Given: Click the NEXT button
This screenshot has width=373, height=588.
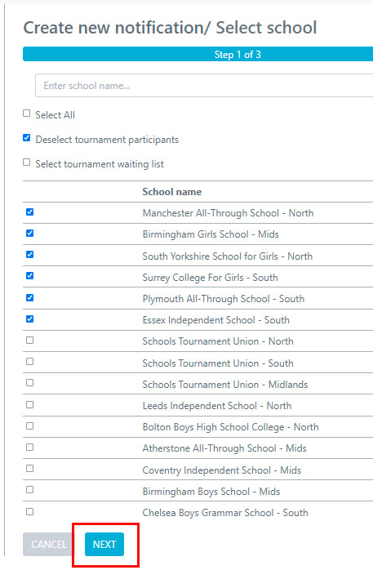Looking at the screenshot, I should pos(104,544).
